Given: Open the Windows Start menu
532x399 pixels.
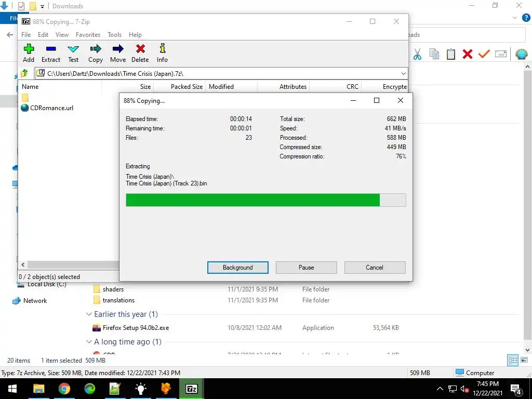Looking at the screenshot, I should tap(12, 389).
